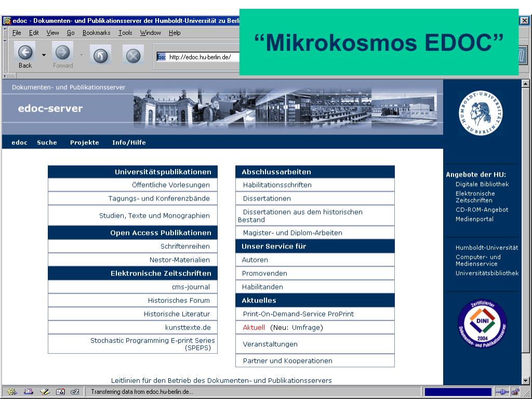532x399 pixels.
Task: Open Print-On-Demand-Service ProPrint link
Action: click(x=298, y=314)
